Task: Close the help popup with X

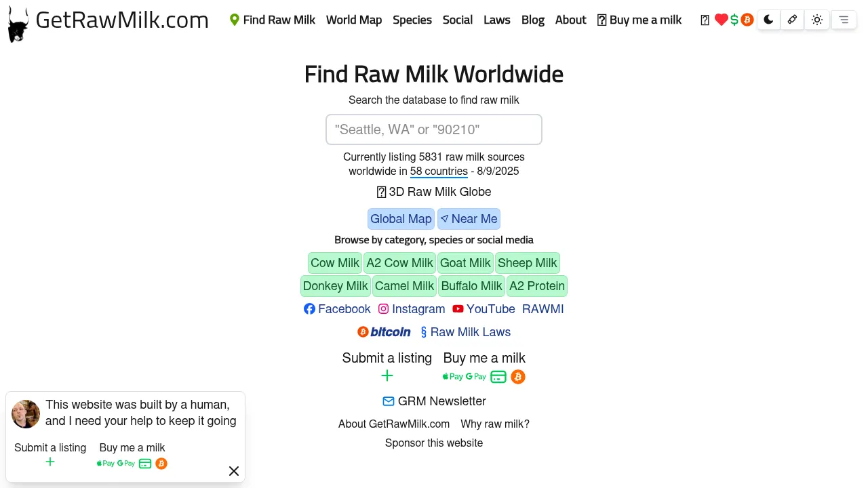Action: 234,471
